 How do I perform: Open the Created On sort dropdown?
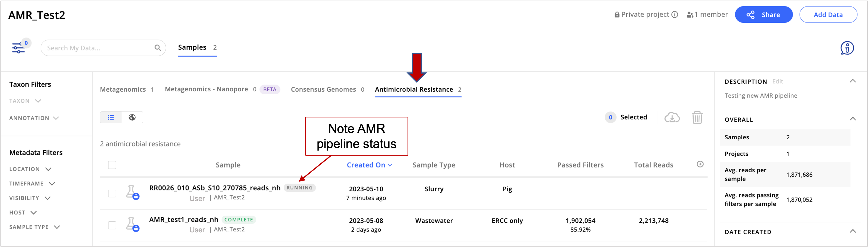coord(369,165)
